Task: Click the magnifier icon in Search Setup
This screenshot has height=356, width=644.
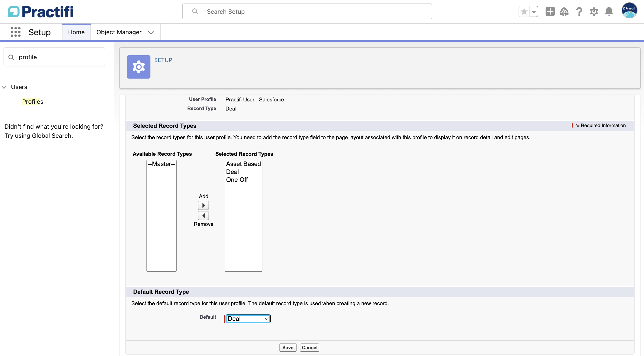Action: (195, 11)
